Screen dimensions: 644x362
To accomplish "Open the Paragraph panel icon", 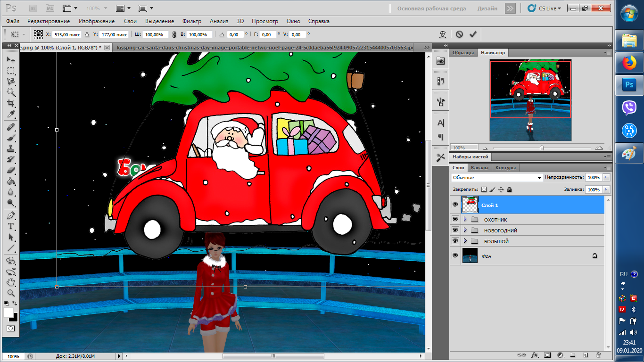I will (x=441, y=137).
